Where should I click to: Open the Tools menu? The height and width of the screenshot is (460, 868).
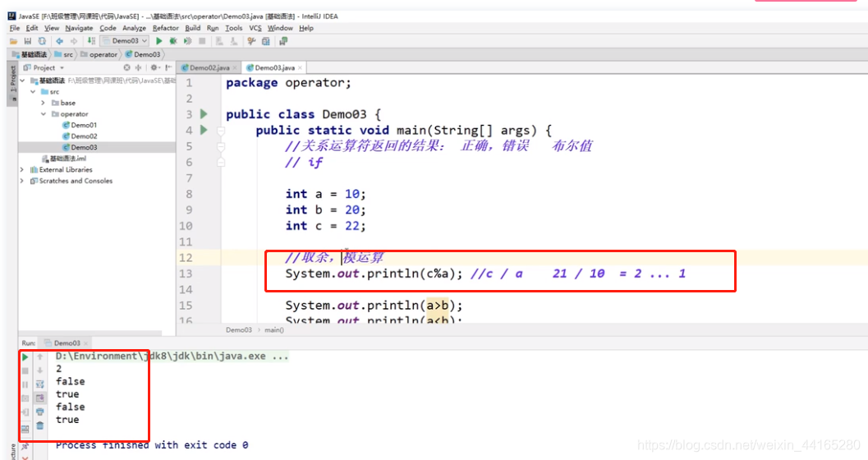point(233,28)
